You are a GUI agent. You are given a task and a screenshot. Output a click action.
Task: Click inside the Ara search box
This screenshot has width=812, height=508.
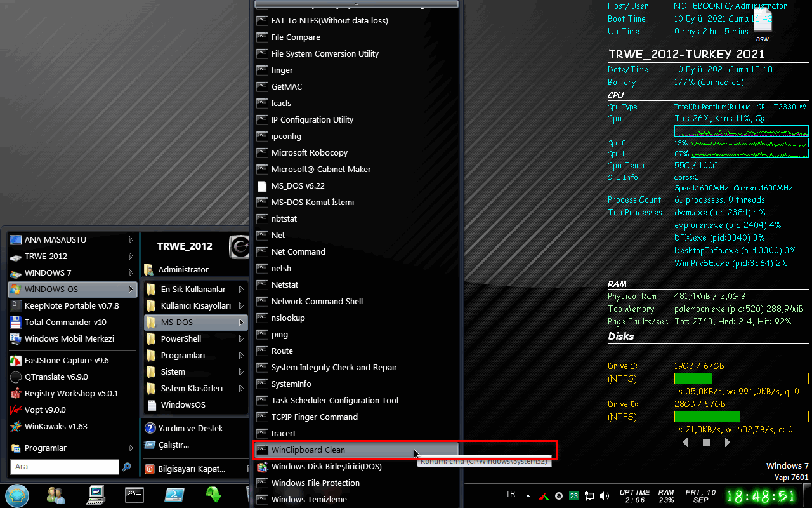65,467
